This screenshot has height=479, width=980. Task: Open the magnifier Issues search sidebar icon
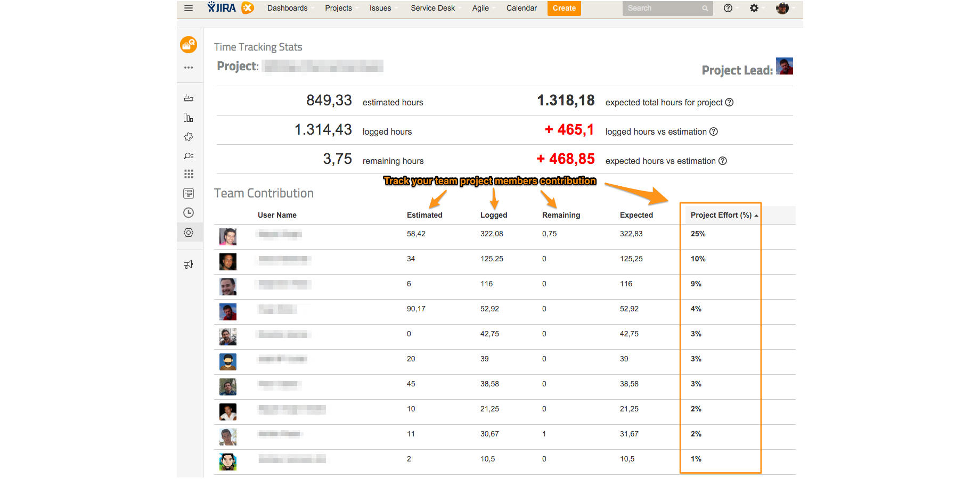189,156
